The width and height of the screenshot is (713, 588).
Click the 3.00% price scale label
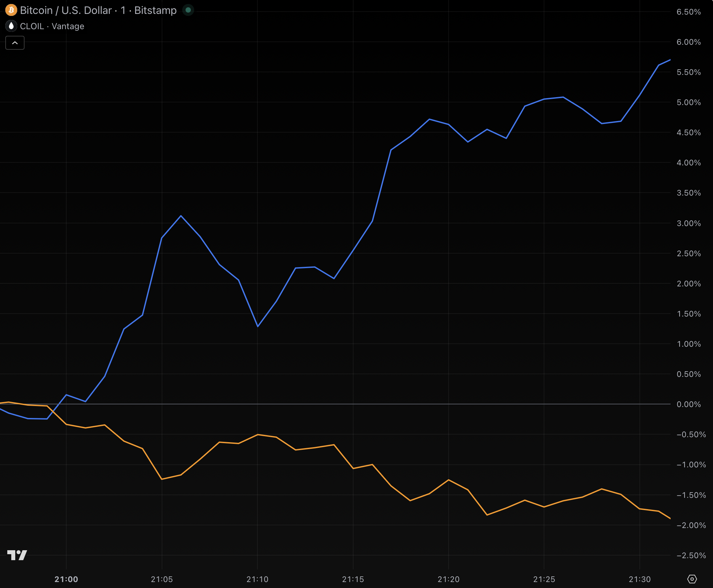pyautogui.click(x=688, y=223)
